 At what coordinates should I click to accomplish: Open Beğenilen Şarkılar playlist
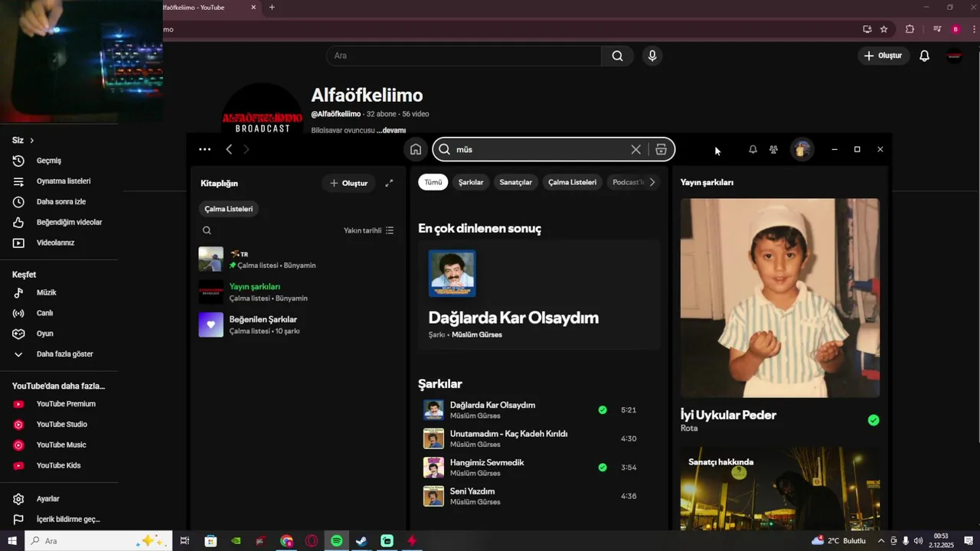297,324
